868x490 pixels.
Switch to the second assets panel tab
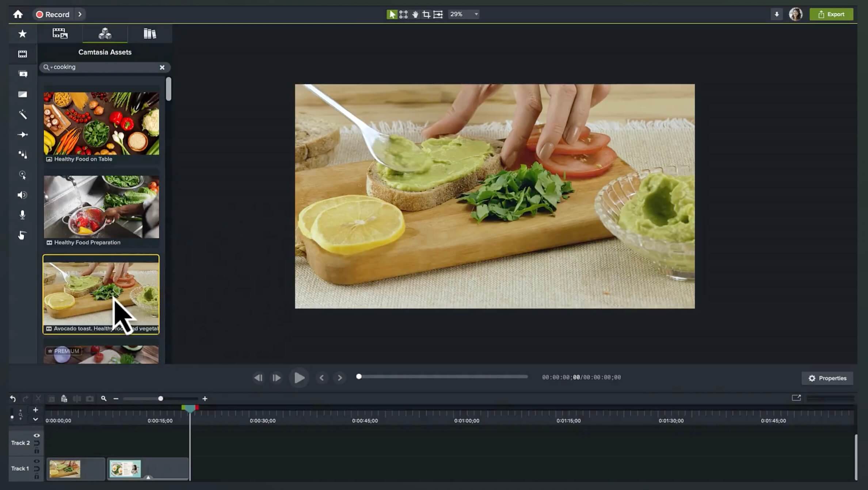click(104, 33)
